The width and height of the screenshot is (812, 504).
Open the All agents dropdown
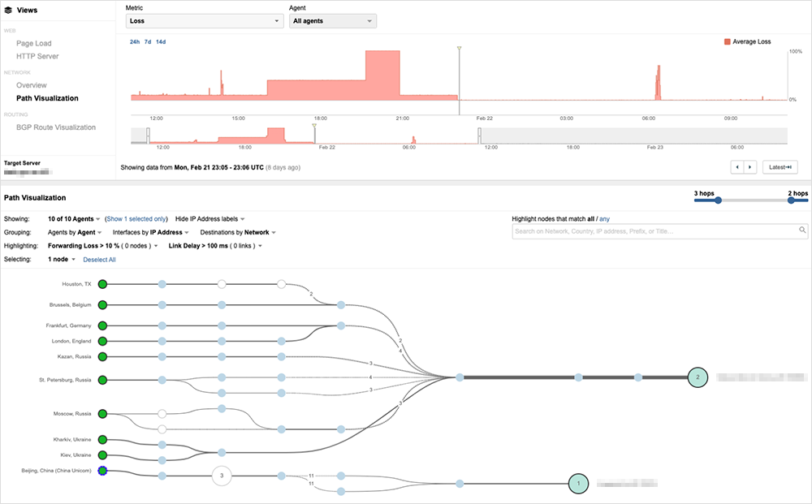332,21
